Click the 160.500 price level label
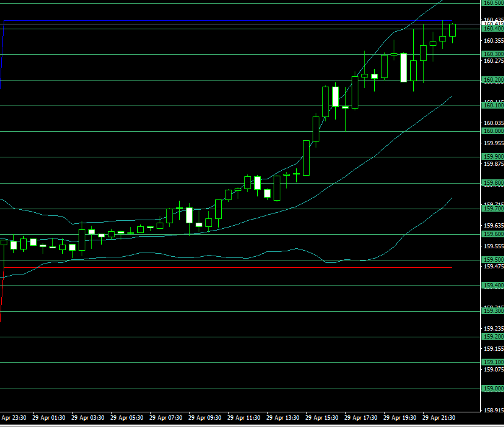 (492, 3)
